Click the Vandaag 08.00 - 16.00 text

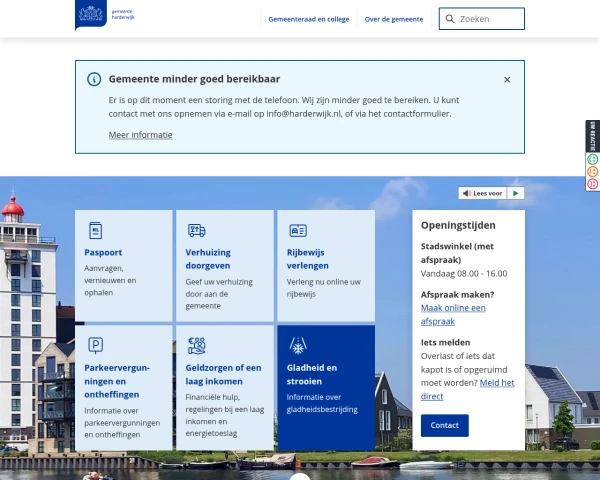(x=464, y=274)
